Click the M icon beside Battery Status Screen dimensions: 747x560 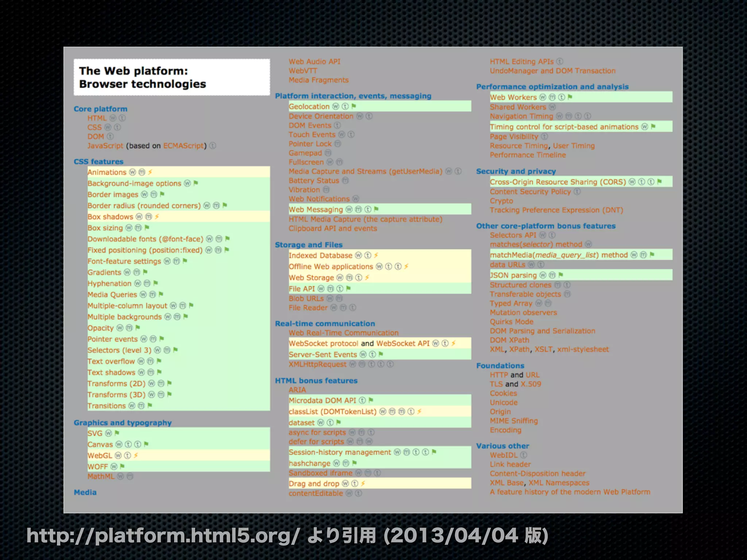345,180
